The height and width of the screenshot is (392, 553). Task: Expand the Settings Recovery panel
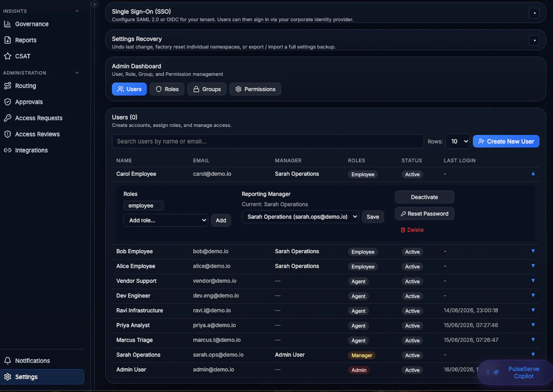point(534,40)
